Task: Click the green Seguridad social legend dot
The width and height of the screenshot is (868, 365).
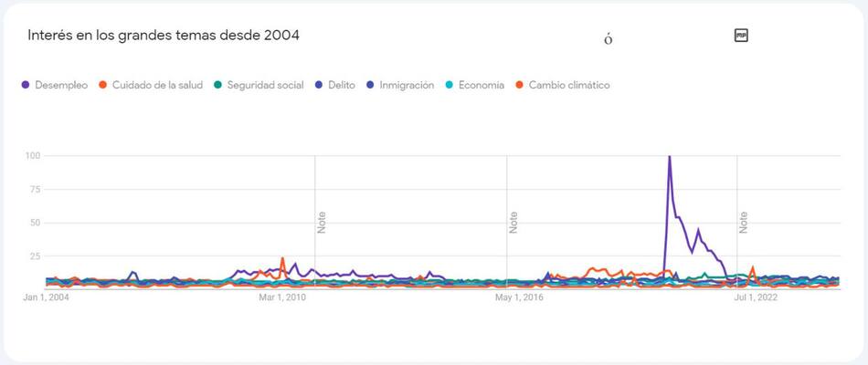Action: coord(217,86)
